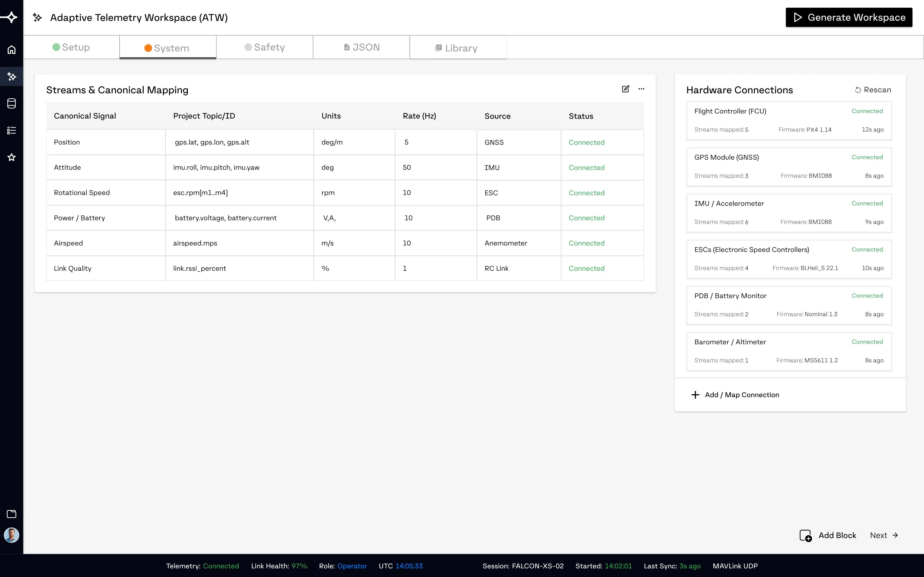
Task: Open the three-dot menu in the Streams panel
Action: 642,89
